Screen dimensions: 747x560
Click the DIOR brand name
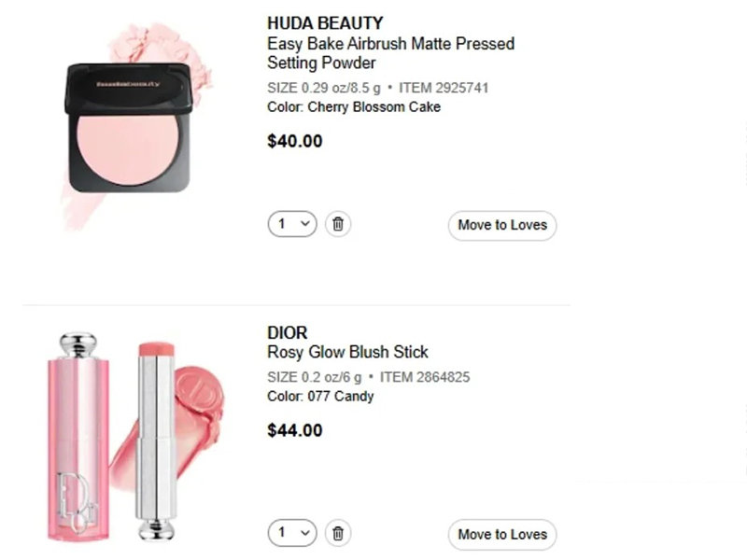(x=287, y=332)
